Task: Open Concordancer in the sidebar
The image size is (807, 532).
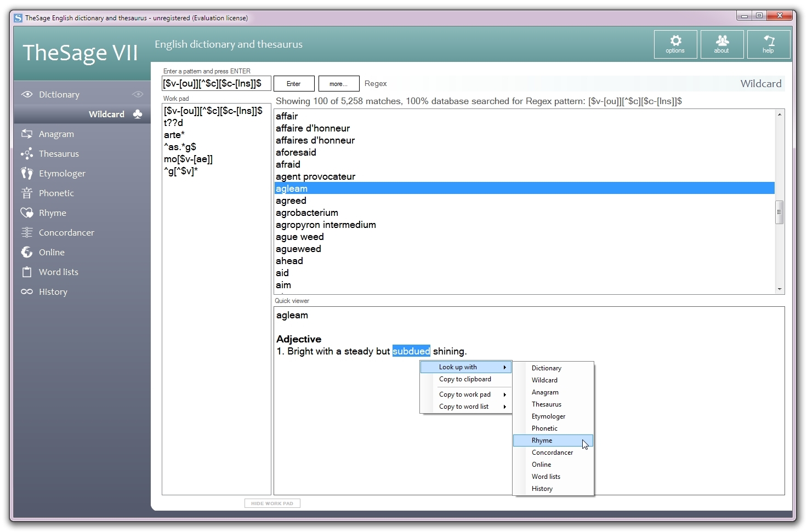Action: (x=82, y=232)
